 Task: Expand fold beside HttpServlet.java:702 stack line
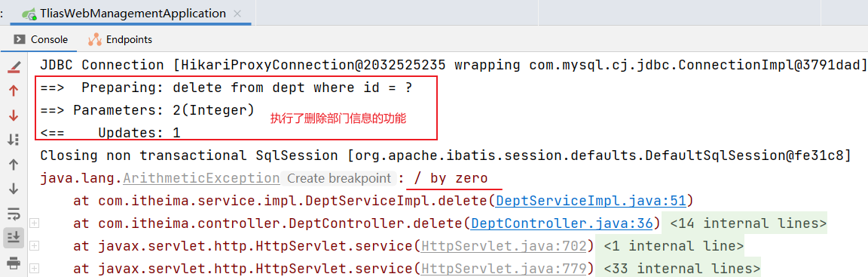(34, 245)
